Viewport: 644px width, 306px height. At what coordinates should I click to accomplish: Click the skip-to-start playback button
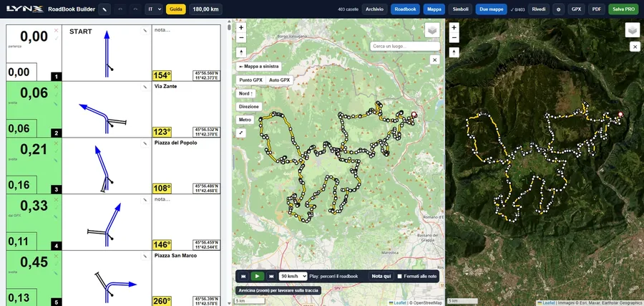pos(243,276)
